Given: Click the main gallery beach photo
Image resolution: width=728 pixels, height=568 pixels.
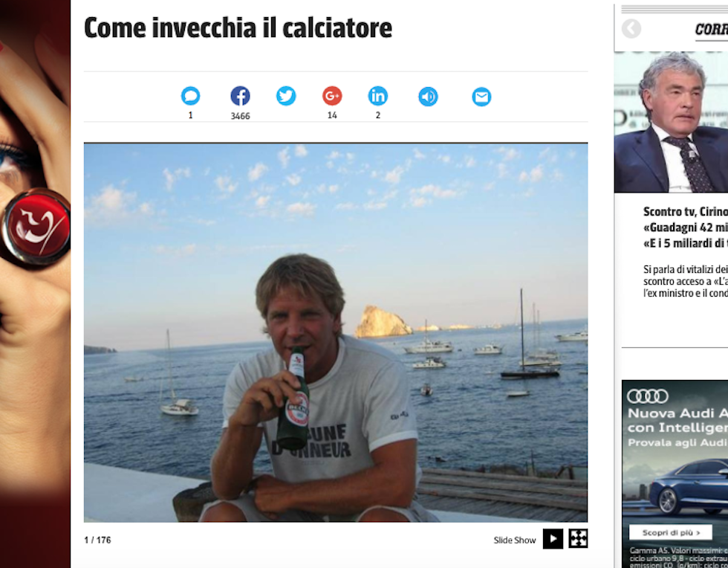Looking at the screenshot, I should (x=336, y=332).
